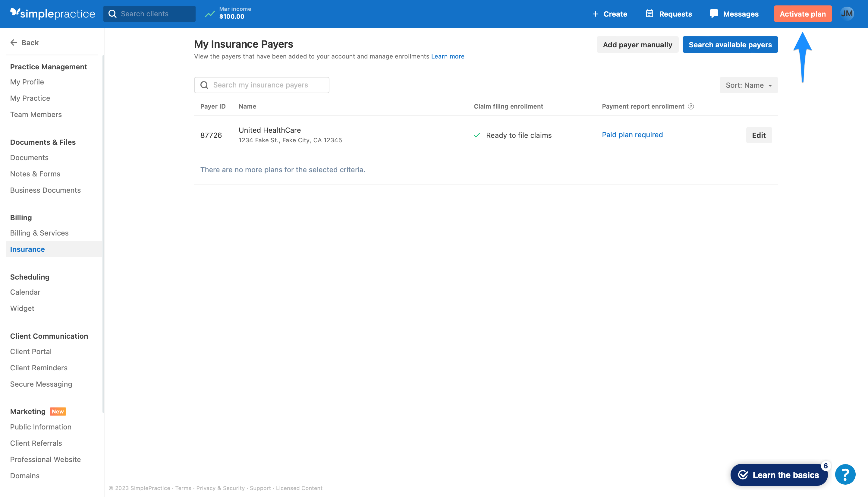Open Messages via the chat bubble icon
Image resolution: width=868 pixels, height=497 pixels.
(x=714, y=14)
